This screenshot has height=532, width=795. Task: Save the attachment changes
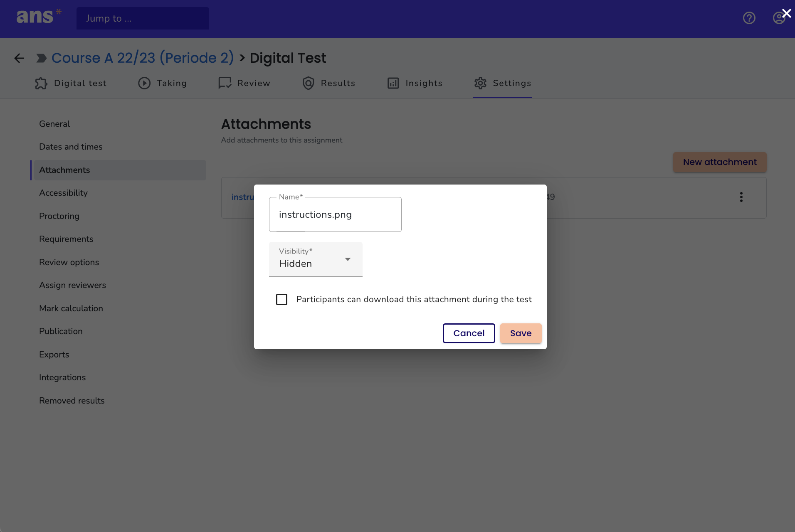point(521,333)
